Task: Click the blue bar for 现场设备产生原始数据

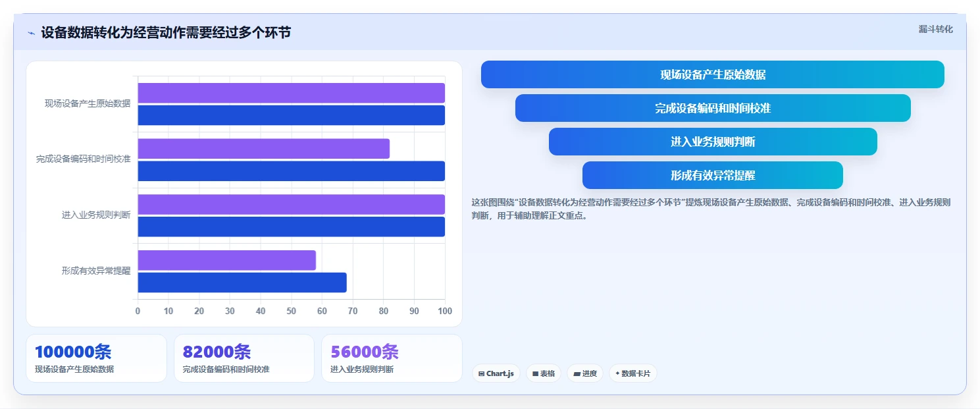Action: [x=292, y=115]
